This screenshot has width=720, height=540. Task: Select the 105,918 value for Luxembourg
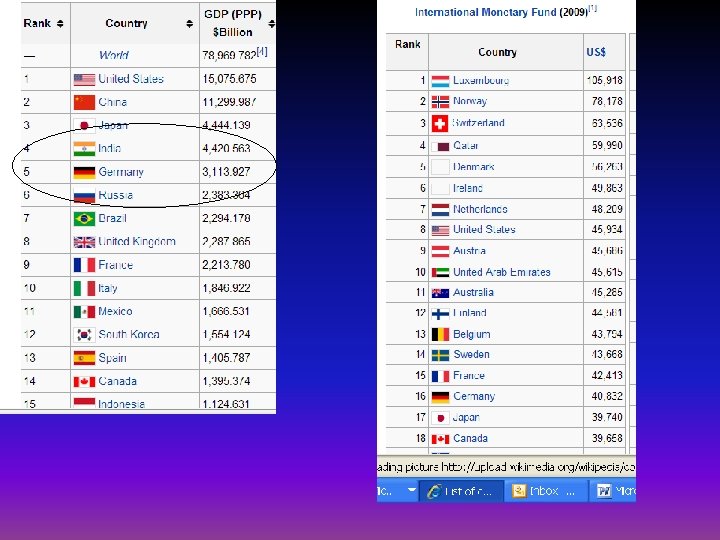604,80
